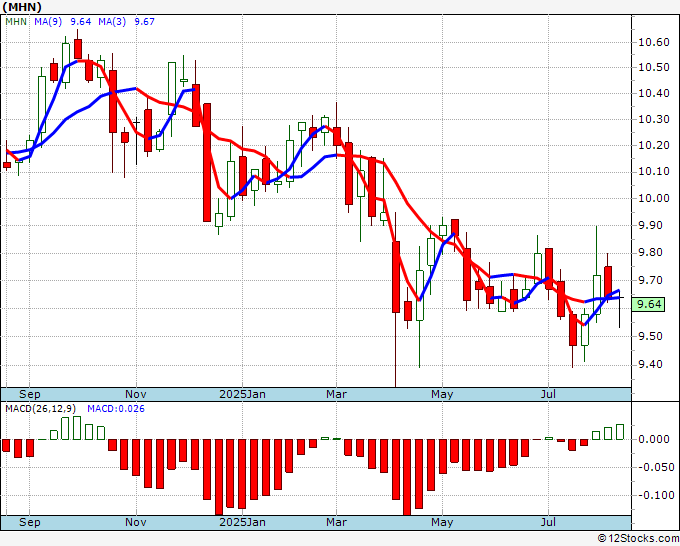Select the 10.40 price axis label
The width and height of the screenshot is (680, 546).
point(654,94)
